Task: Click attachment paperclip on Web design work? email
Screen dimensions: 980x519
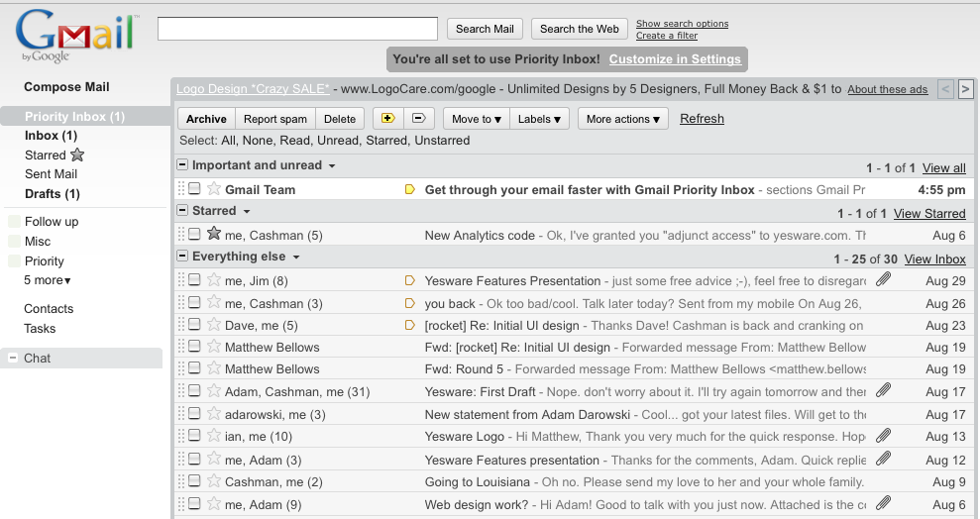Action: (x=883, y=503)
